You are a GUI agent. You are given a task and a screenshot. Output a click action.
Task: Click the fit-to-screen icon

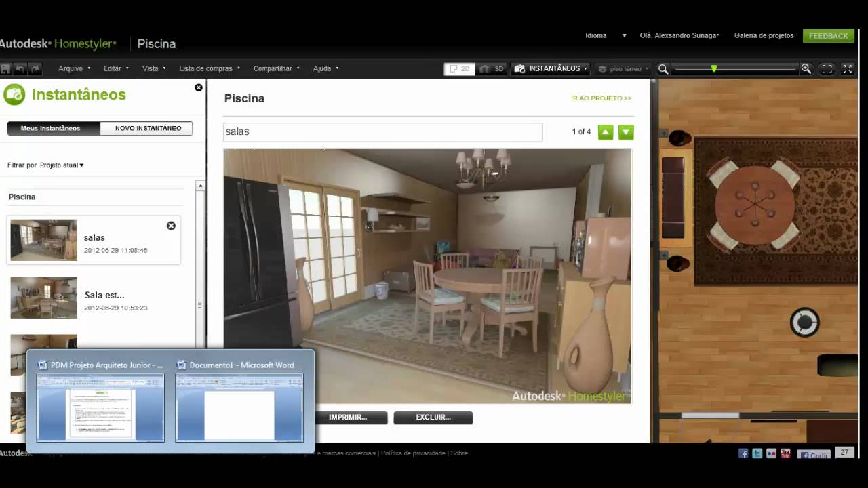pos(827,68)
